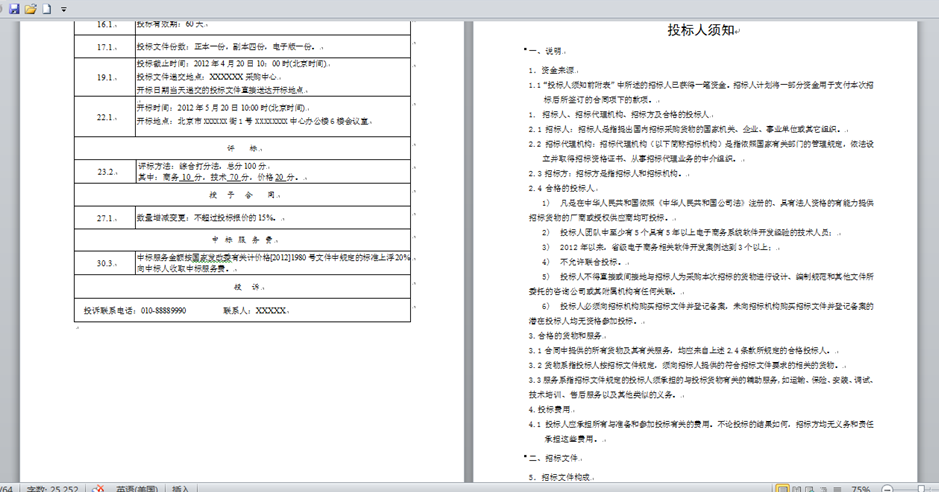
Task: Click table cell 23.2
Action: pyautogui.click(x=107, y=172)
